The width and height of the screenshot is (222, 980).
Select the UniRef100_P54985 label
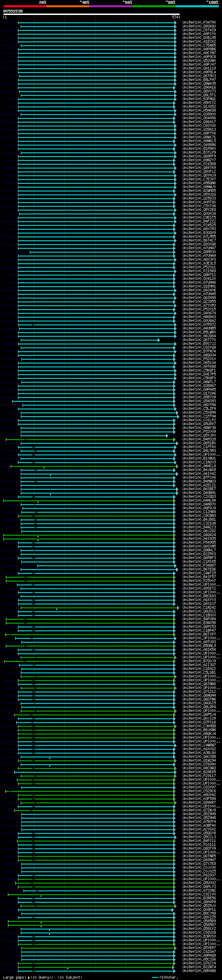199,543
